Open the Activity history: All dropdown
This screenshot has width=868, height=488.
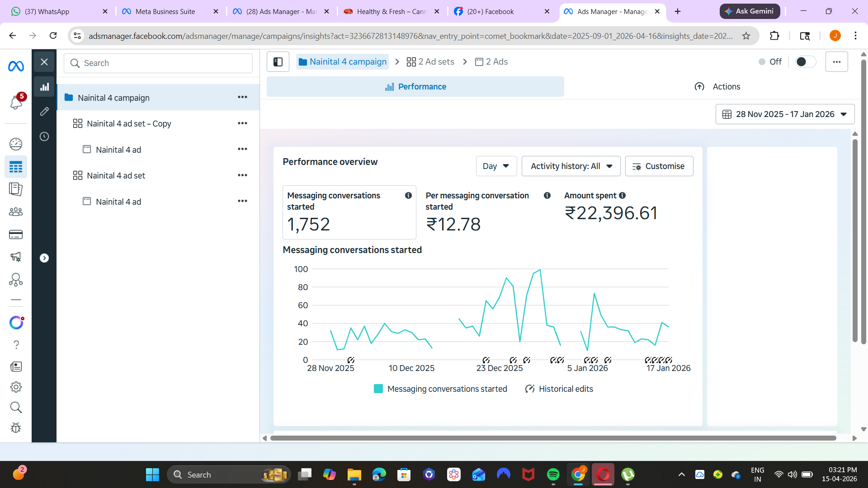tap(571, 166)
